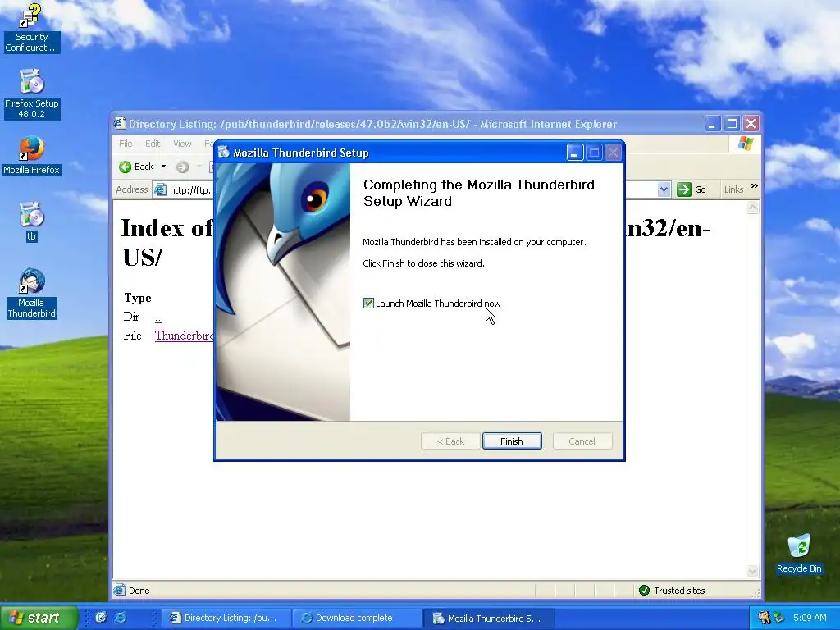Select the tb installer desktop icon

pyautogui.click(x=31, y=221)
